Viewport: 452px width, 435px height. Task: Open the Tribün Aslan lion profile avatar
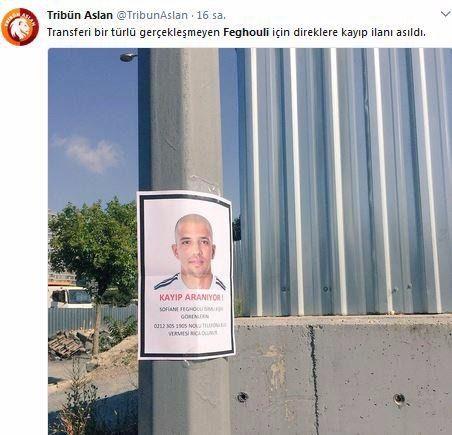coord(20,27)
